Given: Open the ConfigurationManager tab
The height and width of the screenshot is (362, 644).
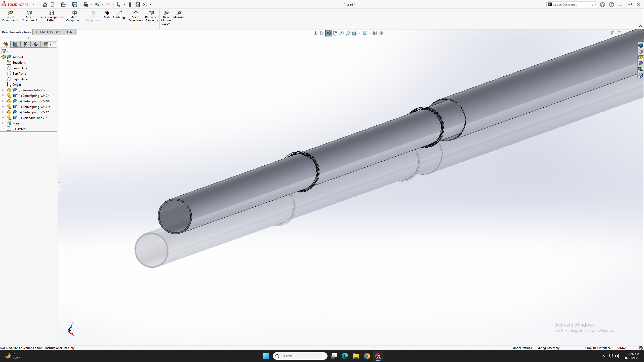Looking at the screenshot, I should [26, 44].
